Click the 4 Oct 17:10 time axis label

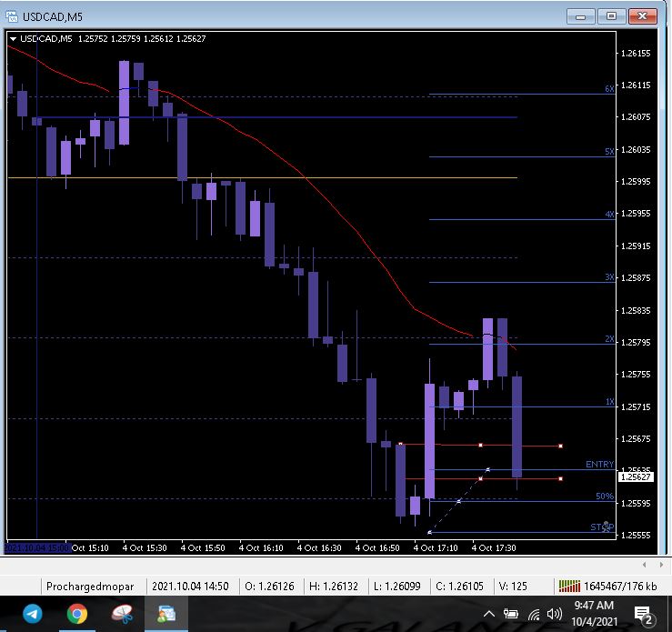[x=436, y=548]
